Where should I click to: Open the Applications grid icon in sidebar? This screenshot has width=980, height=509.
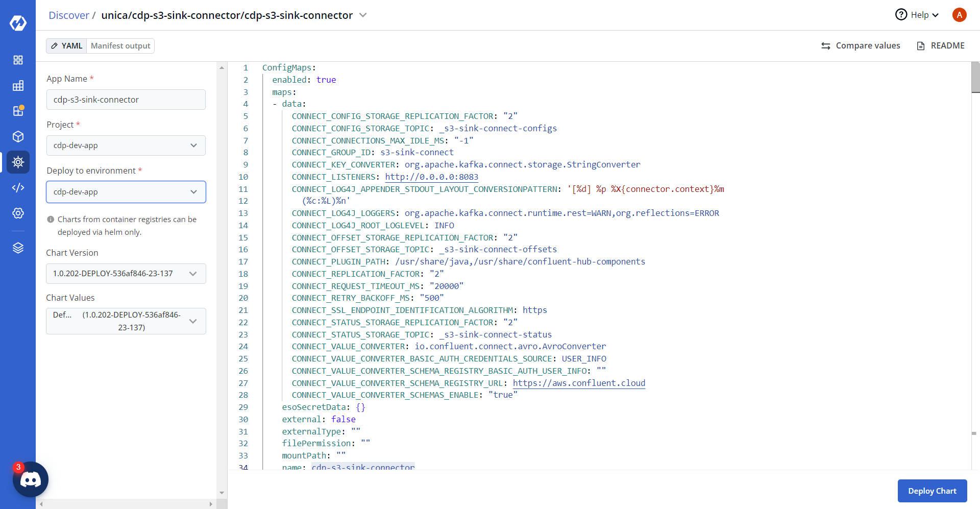click(x=18, y=60)
